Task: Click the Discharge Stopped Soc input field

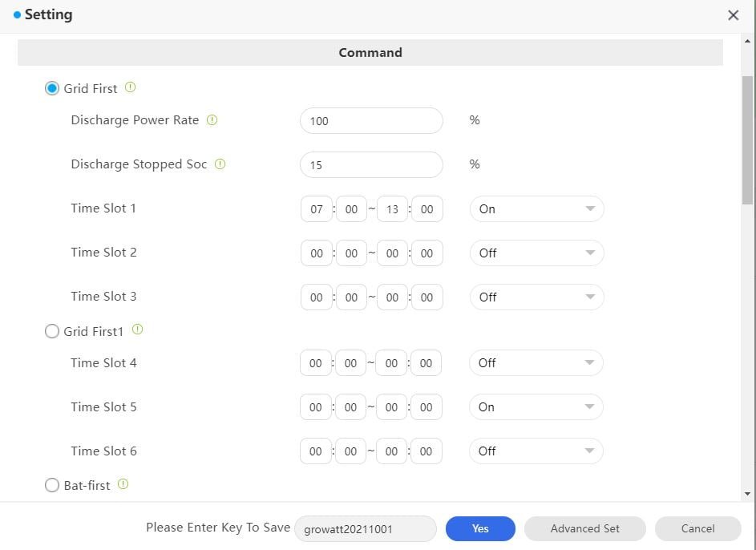Action: click(370, 165)
